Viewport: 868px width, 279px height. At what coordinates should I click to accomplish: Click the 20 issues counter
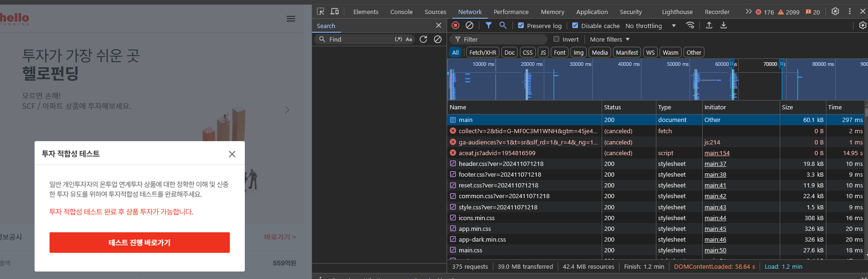[x=813, y=12]
